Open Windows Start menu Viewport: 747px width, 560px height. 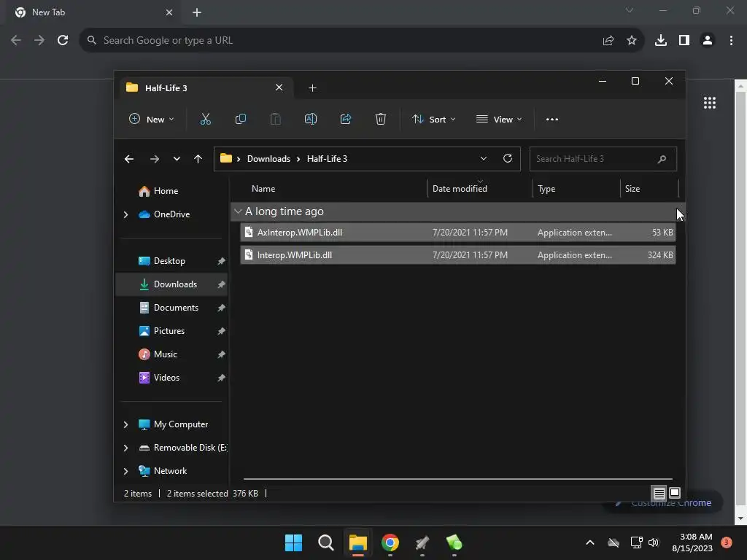coord(293,542)
